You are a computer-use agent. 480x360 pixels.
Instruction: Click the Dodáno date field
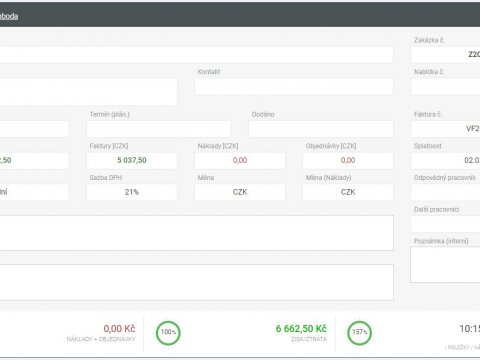(x=321, y=129)
